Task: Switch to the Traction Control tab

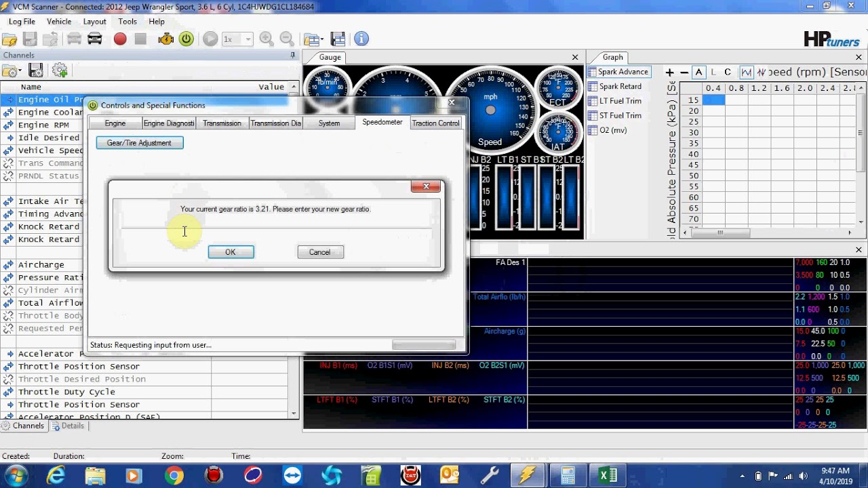Action: (435, 123)
